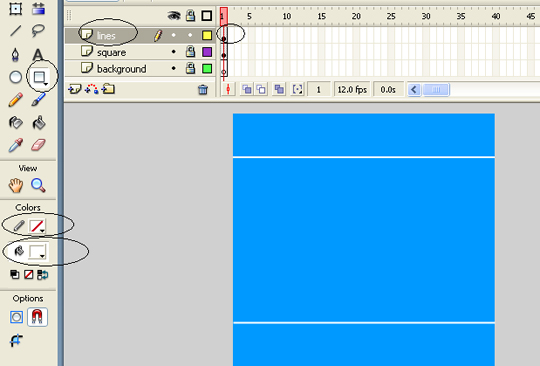Toggle lock all layers padlock header
Screen dimensions: 540x366
[190, 15]
